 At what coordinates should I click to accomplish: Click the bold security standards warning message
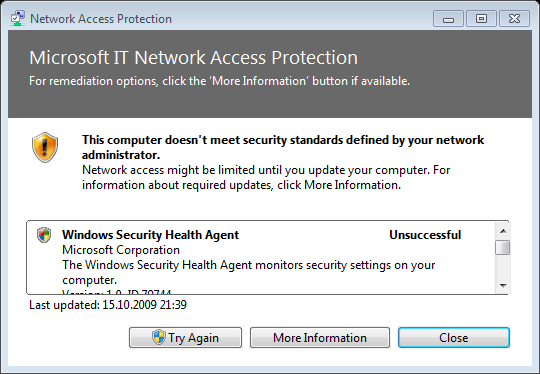pos(283,147)
